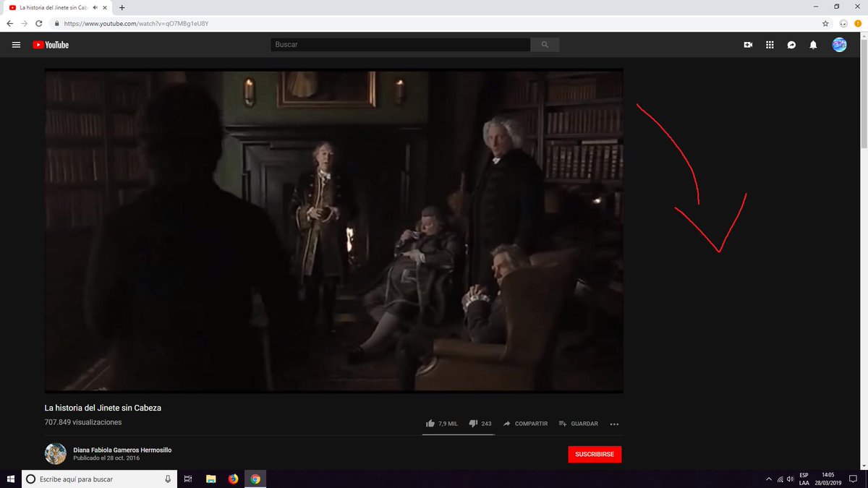This screenshot has height=488, width=868.
Task: Switch the ESP LAA input language
Action: coord(804,479)
